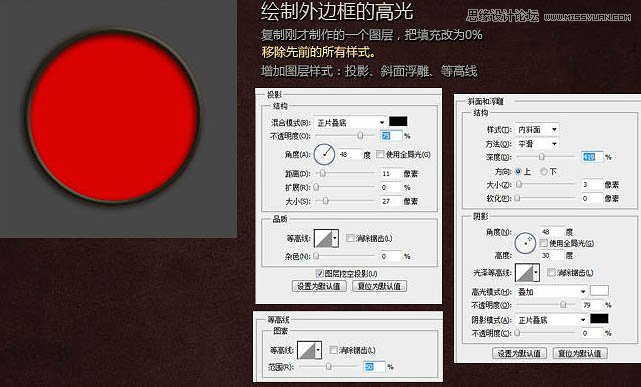
Task: Open the bevel 样式 dropdown showing 内斜面
Action: coord(537,129)
